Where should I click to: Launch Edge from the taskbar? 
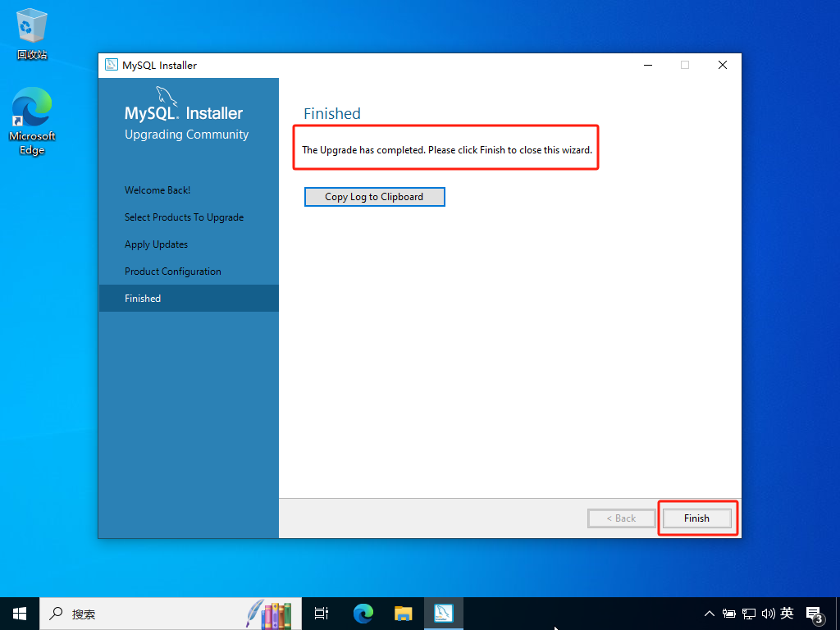pyautogui.click(x=363, y=614)
